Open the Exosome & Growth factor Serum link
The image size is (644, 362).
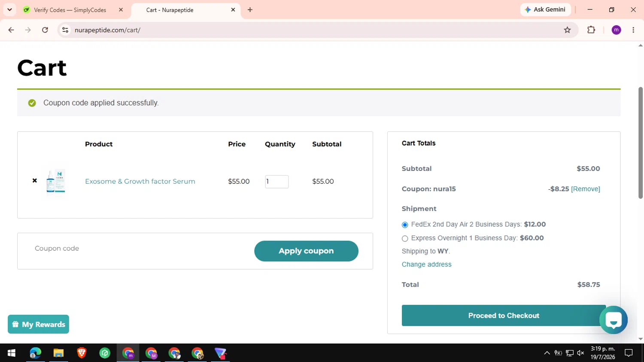(140, 181)
